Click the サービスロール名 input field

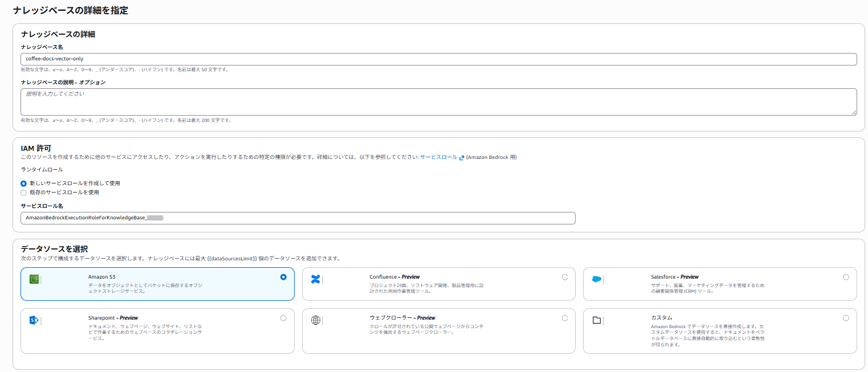point(298,218)
